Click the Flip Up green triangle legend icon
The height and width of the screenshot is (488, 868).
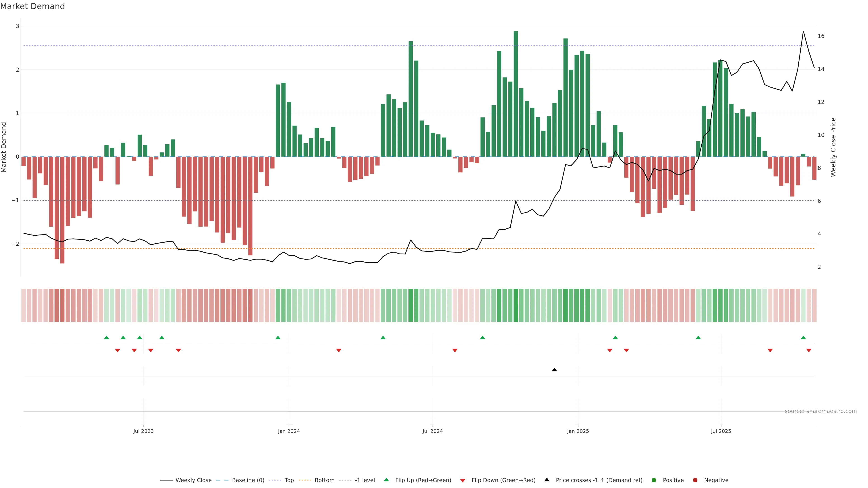pyautogui.click(x=387, y=480)
